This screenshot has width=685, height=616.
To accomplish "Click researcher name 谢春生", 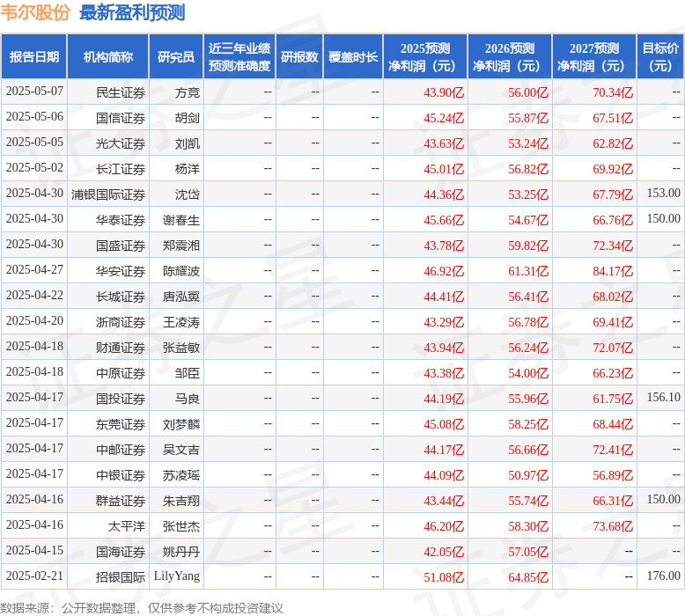I will [181, 220].
